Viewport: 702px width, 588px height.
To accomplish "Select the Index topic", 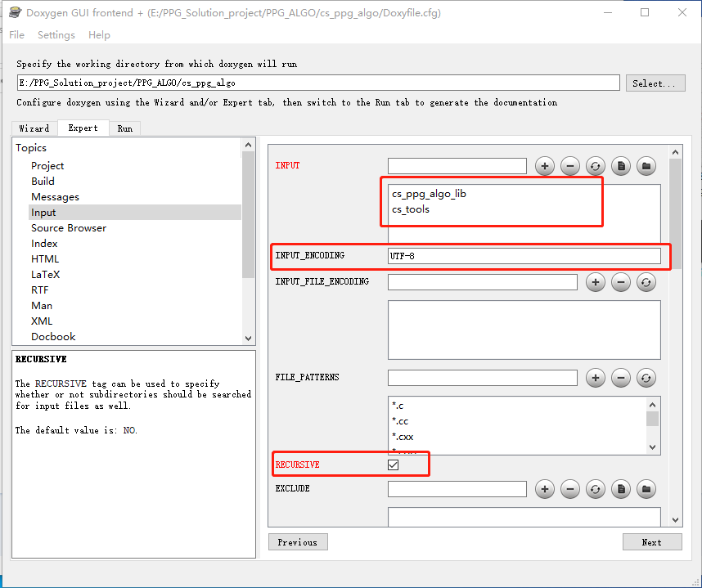I will point(44,244).
